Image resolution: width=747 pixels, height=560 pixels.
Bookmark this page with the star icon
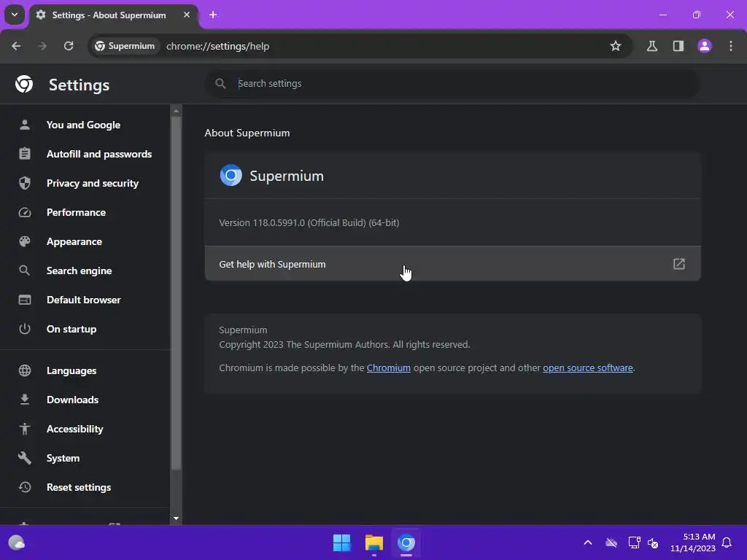click(x=616, y=46)
